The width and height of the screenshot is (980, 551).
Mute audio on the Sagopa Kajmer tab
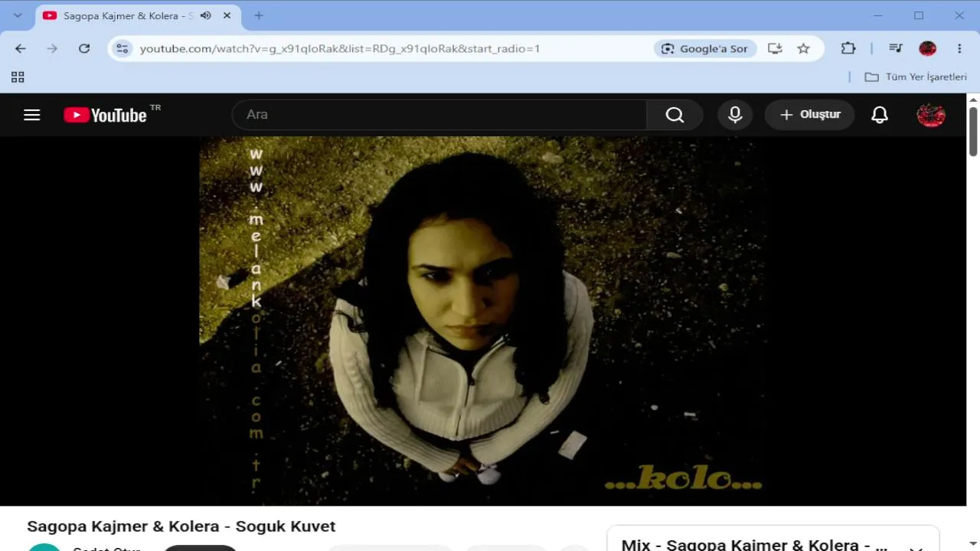[x=206, y=15]
